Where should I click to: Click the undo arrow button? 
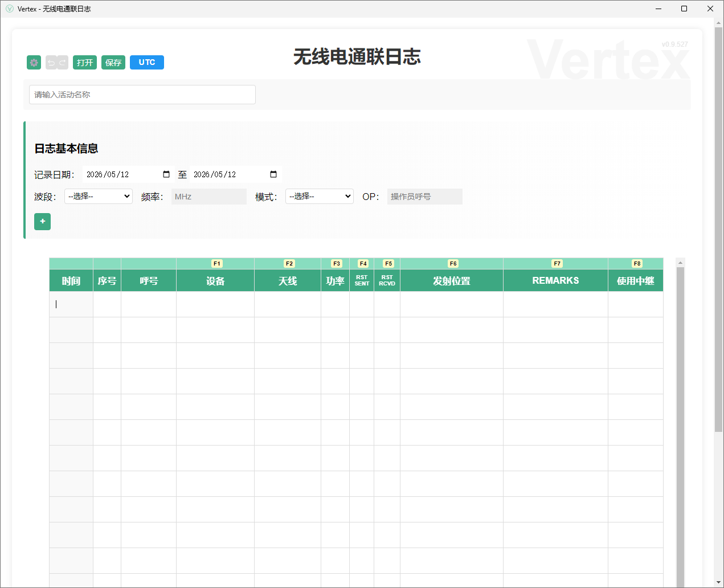click(x=51, y=63)
